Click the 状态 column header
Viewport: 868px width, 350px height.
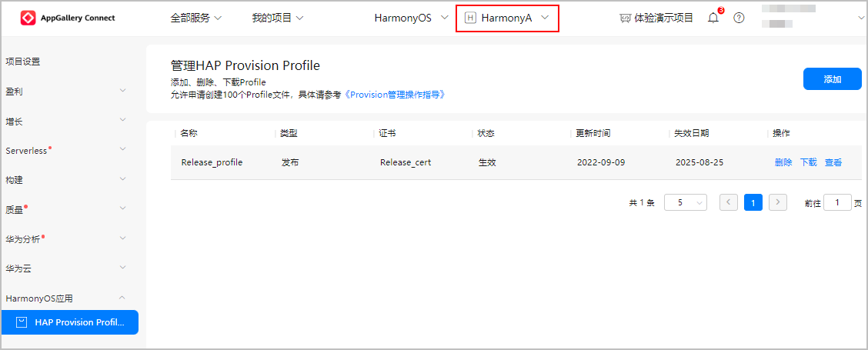point(486,134)
